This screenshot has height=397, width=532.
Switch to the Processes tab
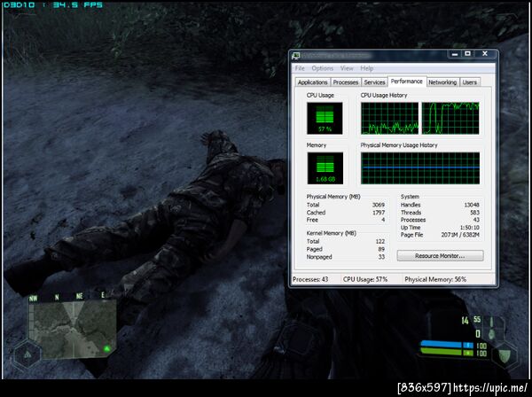tap(346, 82)
